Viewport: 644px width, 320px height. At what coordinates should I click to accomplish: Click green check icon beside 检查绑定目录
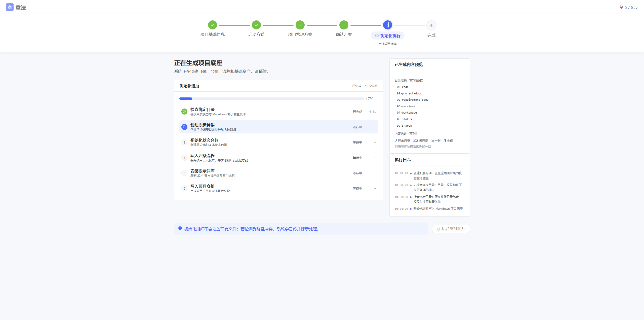(x=184, y=112)
